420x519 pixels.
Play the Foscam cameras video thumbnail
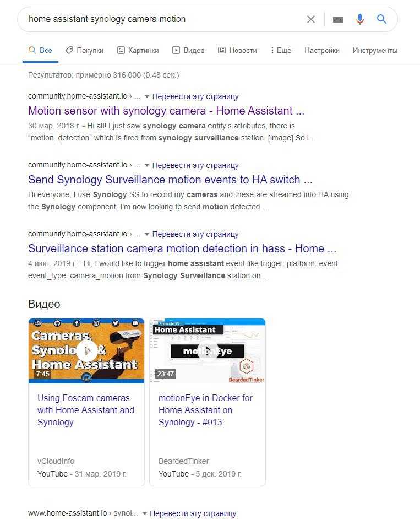point(86,351)
